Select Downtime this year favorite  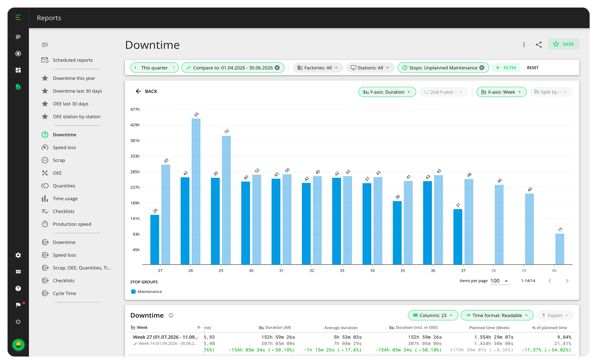coord(74,78)
